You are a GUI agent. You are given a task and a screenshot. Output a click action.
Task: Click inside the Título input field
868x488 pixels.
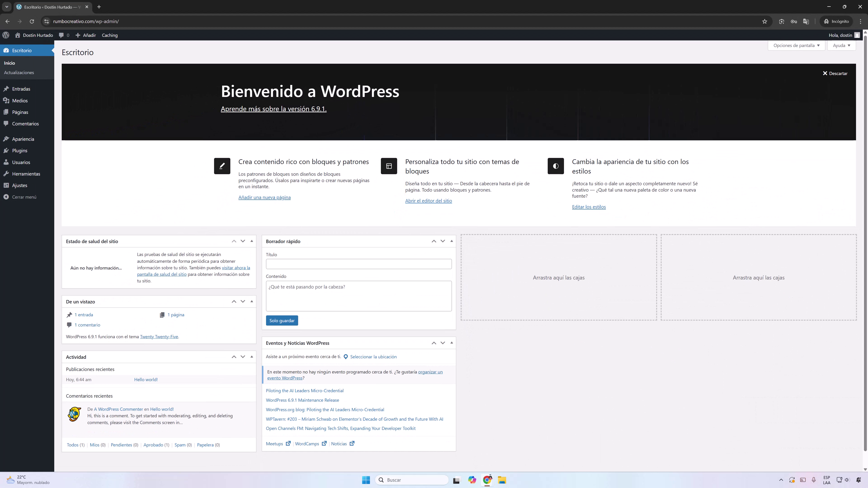click(x=359, y=264)
